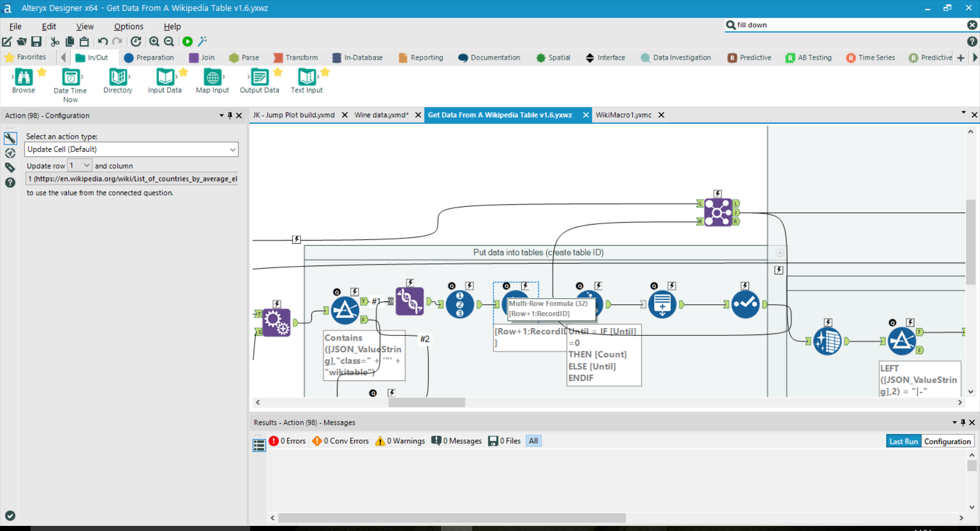Run the workflow with the green play button

(x=187, y=42)
